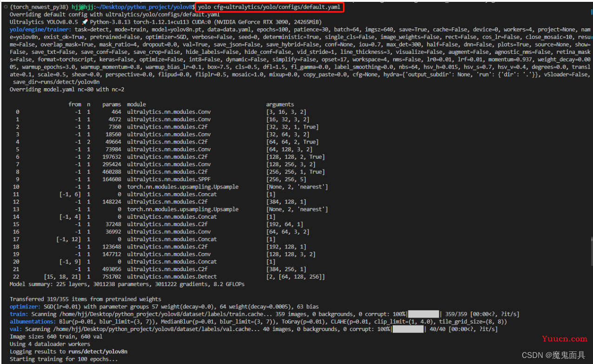Click 'Transferred 319/355 items from pretrained weights'
Image resolution: width=593 pixels, height=364 pixels.
click(86, 299)
